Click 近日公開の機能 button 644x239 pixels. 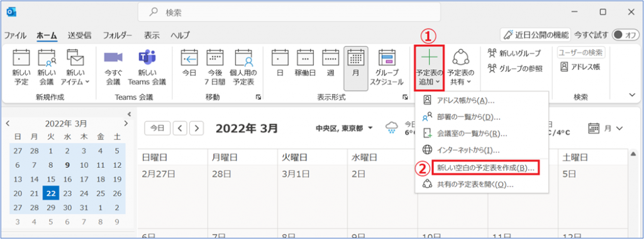(x=535, y=35)
